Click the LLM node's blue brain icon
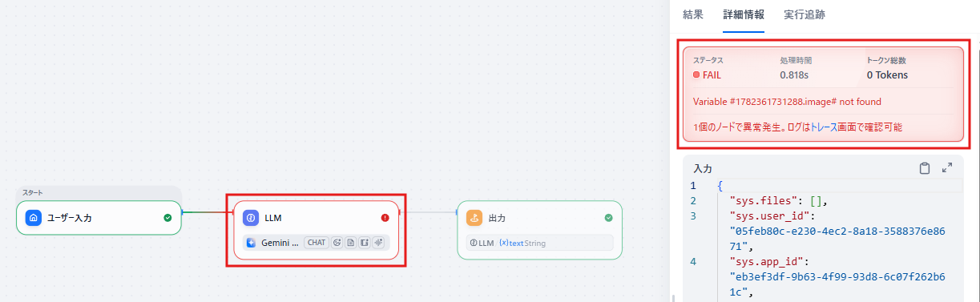Image resolution: width=980 pixels, height=302 pixels. pyautogui.click(x=251, y=218)
